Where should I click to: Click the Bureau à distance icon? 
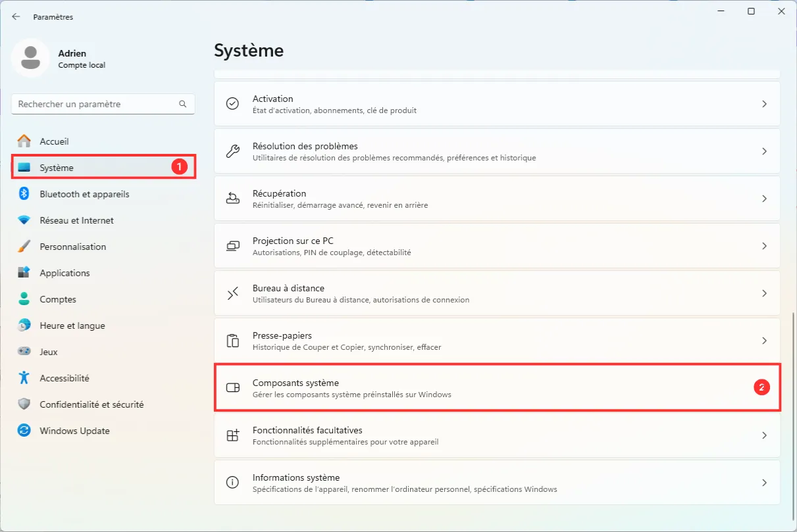[x=232, y=293]
